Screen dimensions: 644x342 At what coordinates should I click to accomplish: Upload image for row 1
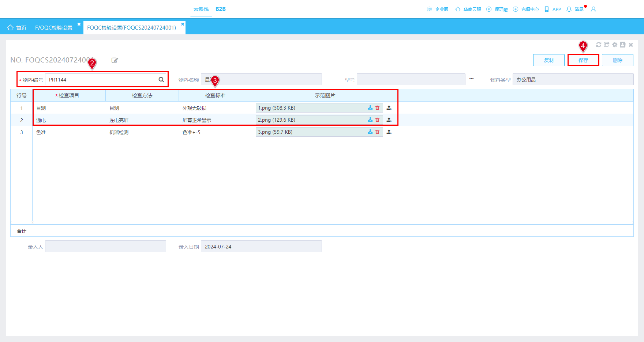coord(389,108)
